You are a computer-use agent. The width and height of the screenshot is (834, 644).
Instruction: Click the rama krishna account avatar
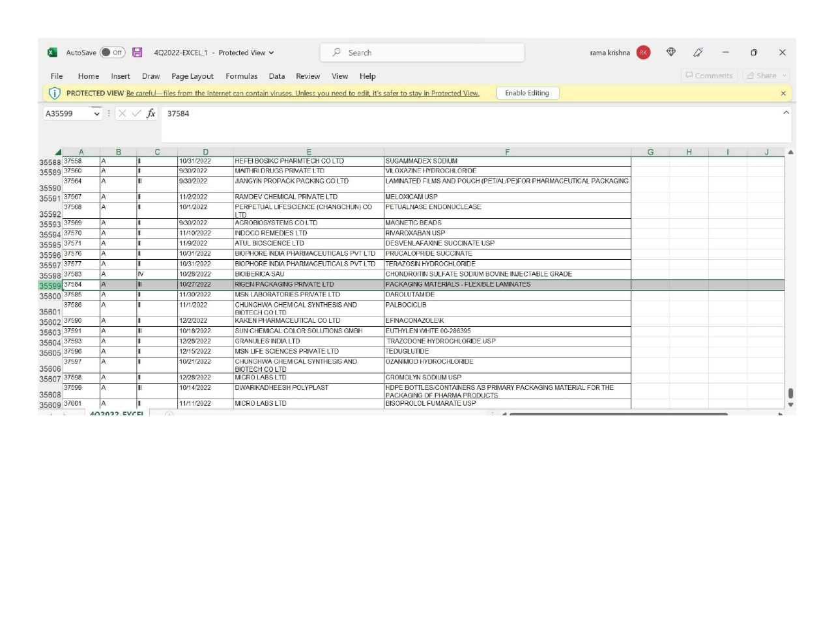643,53
